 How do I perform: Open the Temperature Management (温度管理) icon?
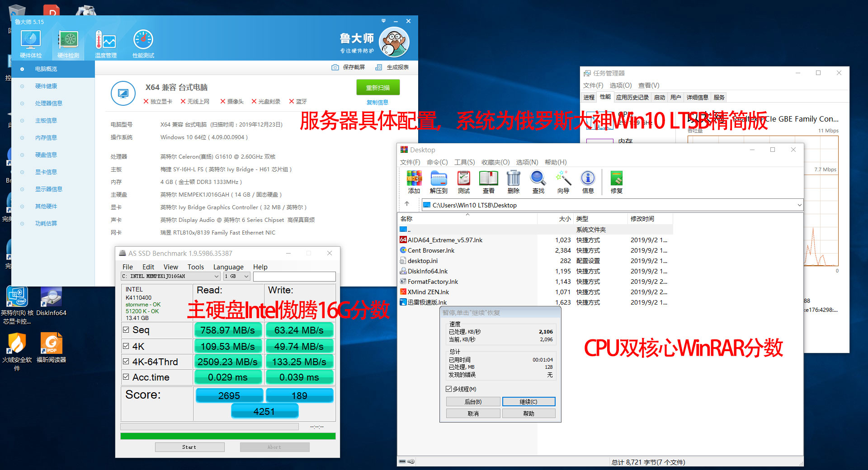coord(106,43)
